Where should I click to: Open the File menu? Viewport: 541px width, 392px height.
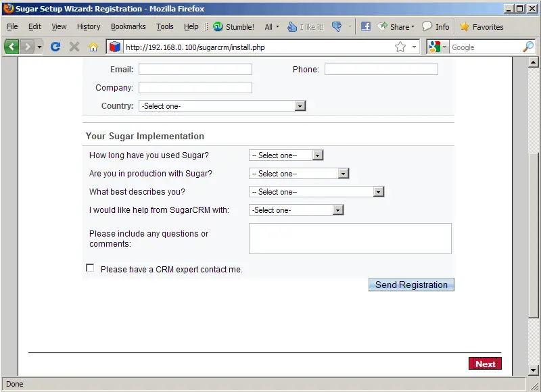[x=12, y=26]
